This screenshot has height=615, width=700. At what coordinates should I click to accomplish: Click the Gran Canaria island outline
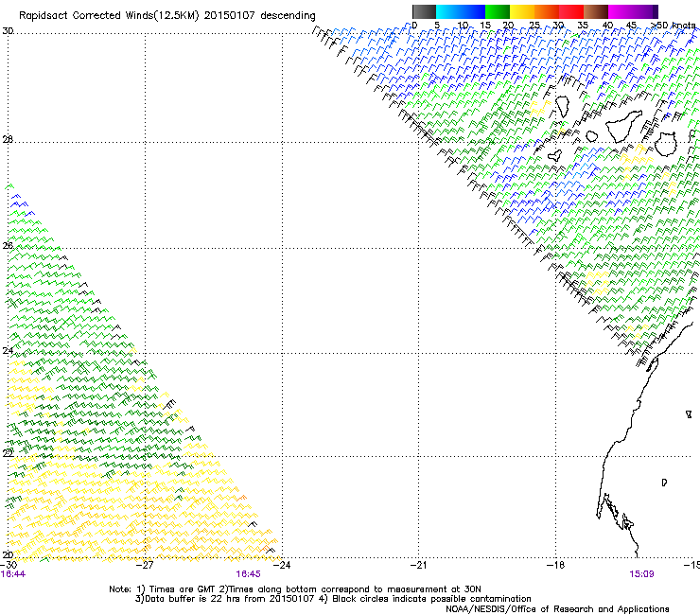pos(666,144)
